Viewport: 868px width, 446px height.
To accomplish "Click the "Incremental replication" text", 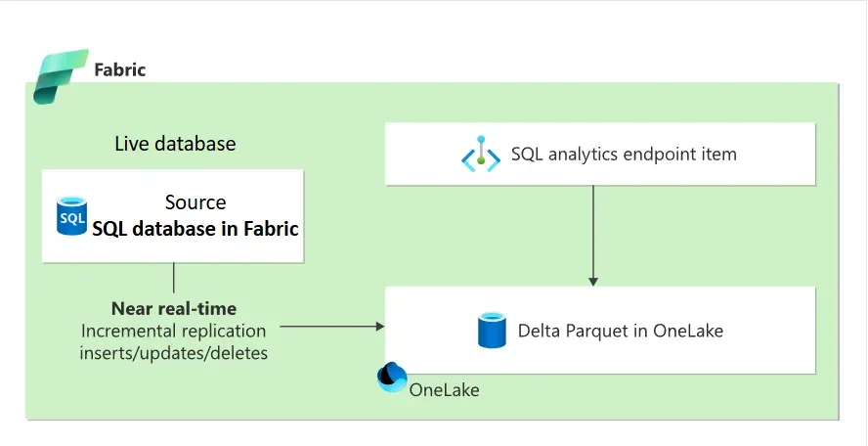I will point(174,331).
